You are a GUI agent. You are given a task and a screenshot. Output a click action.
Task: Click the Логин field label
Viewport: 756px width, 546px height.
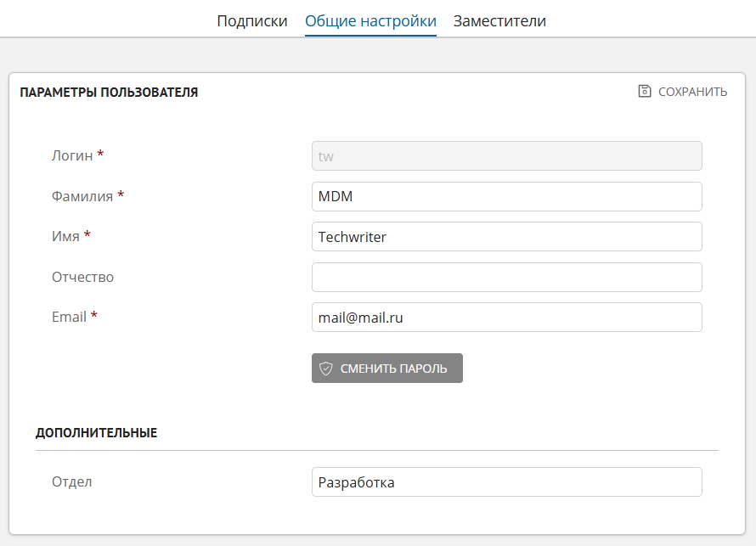pos(71,155)
